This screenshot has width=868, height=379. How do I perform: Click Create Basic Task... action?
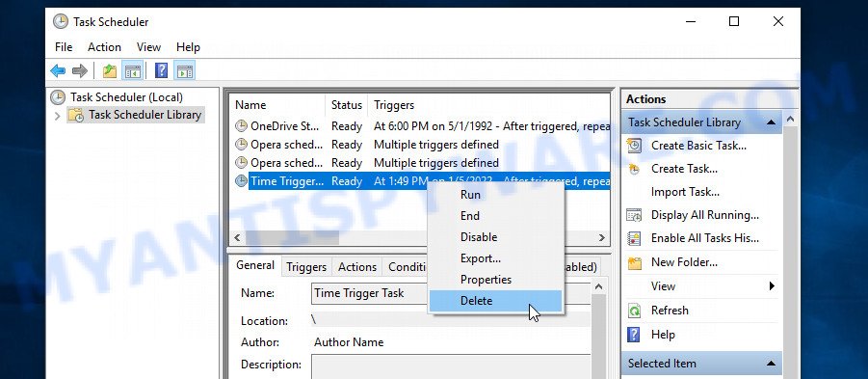[x=698, y=146]
